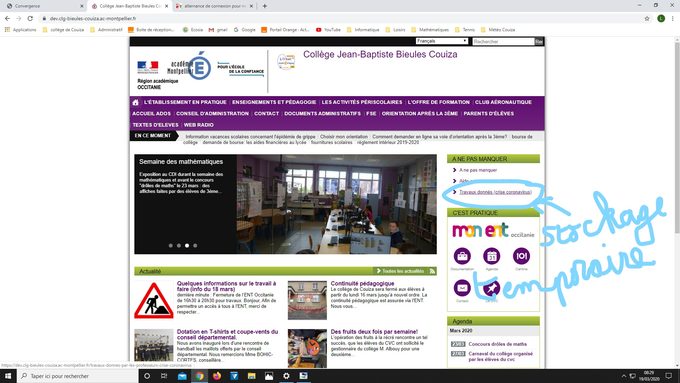Switch to the Convergence browser tab
The width and height of the screenshot is (680, 383).
[x=43, y=6]
